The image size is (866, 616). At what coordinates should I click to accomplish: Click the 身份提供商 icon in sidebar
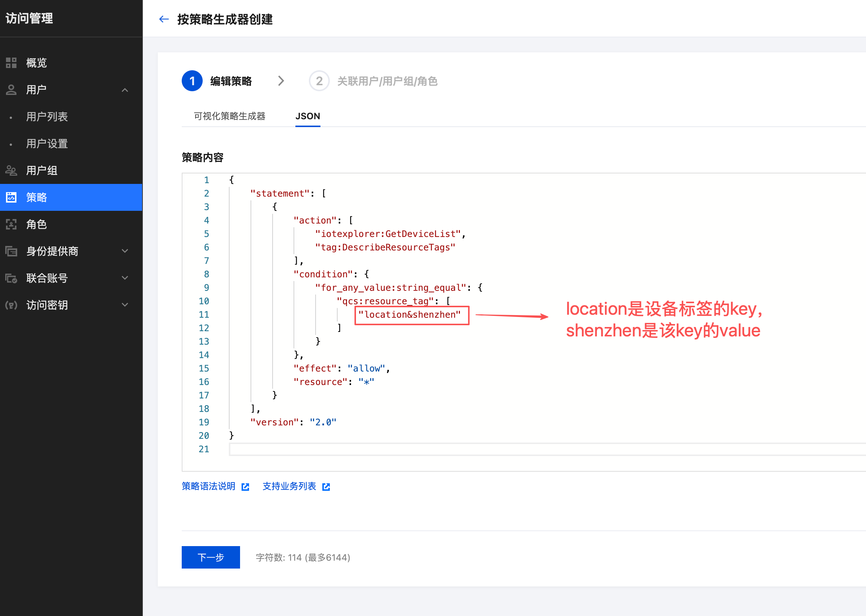point(11,251)
